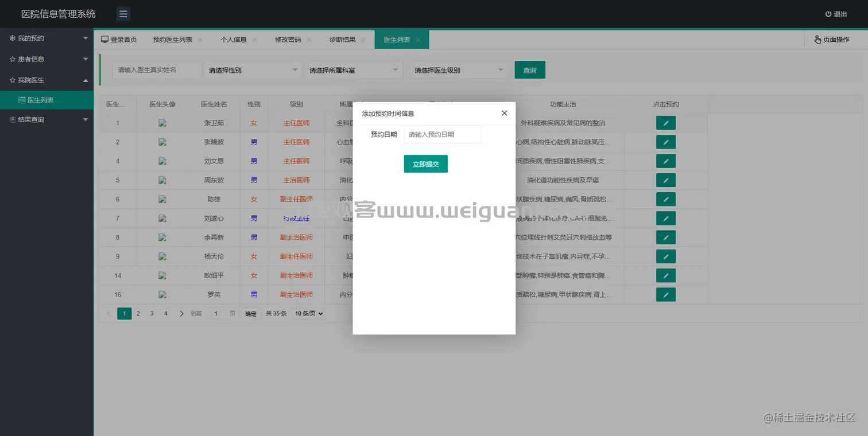Click the 医生姓名 column header

(214, 104)
